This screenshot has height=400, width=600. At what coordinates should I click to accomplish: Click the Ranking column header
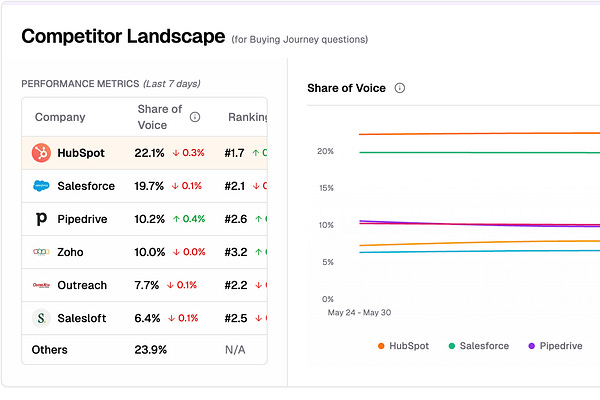248,117
